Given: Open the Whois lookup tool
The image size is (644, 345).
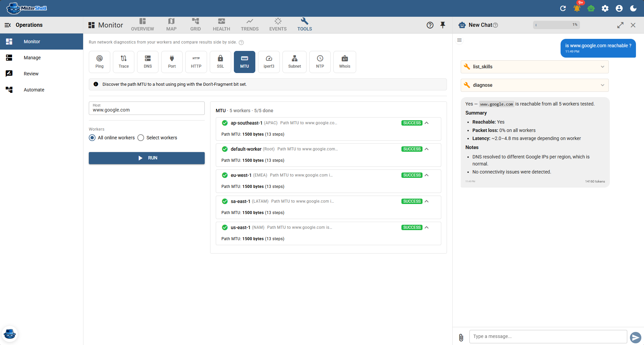Looking at the screenshot, I should coord(344,62).
